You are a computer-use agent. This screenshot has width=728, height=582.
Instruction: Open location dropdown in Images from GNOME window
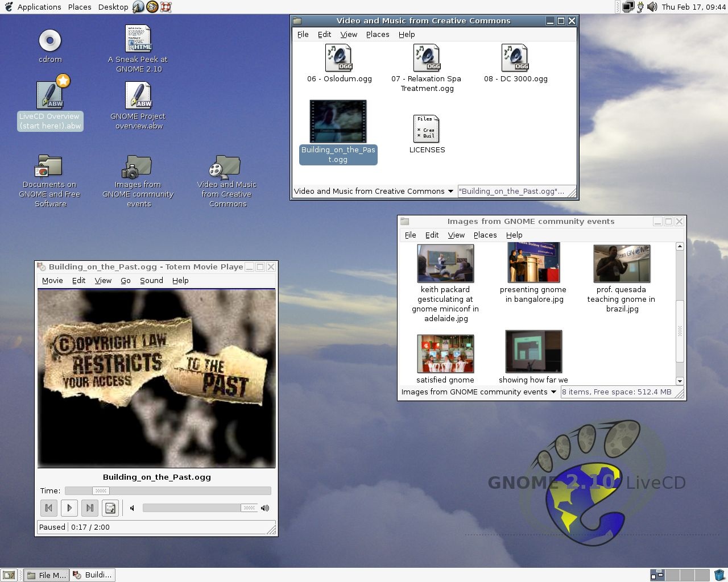click(479, 392)
